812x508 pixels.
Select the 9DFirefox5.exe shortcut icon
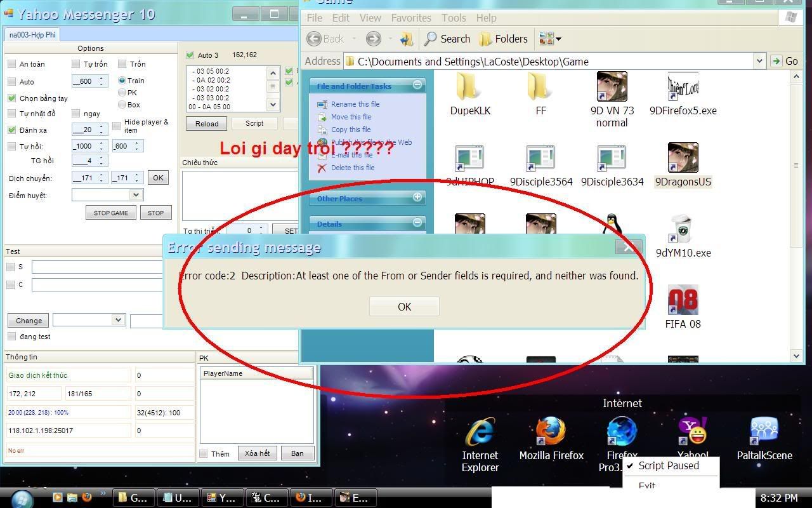click(x=683, y=86)
